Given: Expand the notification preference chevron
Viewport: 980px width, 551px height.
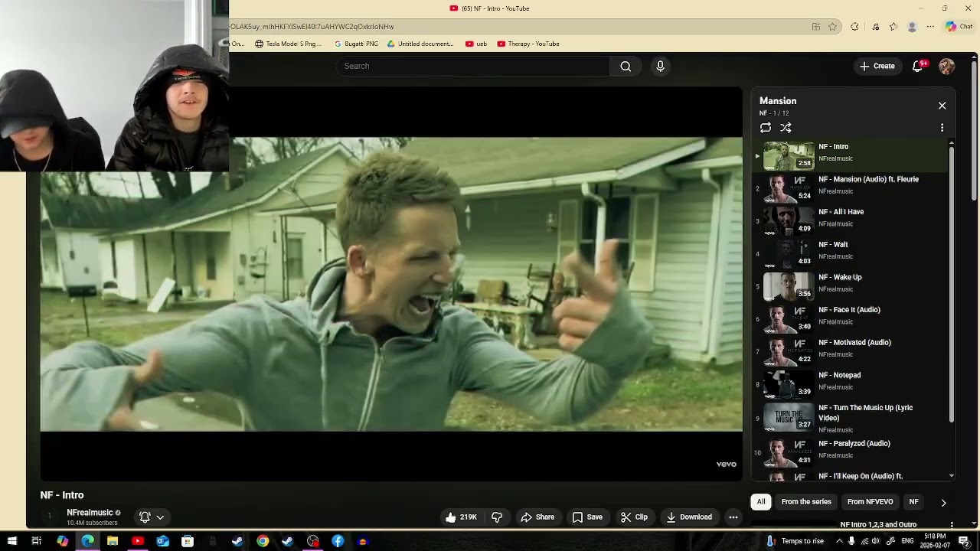Looking at the screenshot, I should coord(160,517).
